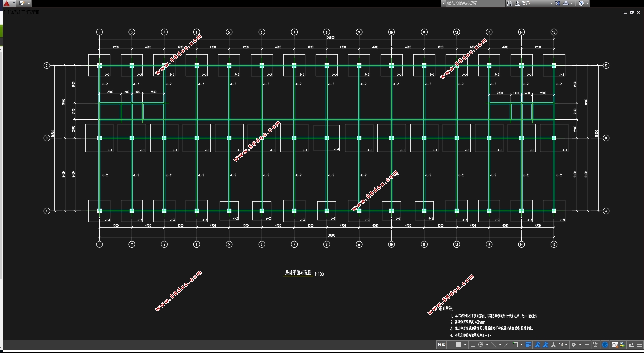Click the Save As quick access icon
Viewport: 644px width, 353px height.
click(x=22, y=3)
